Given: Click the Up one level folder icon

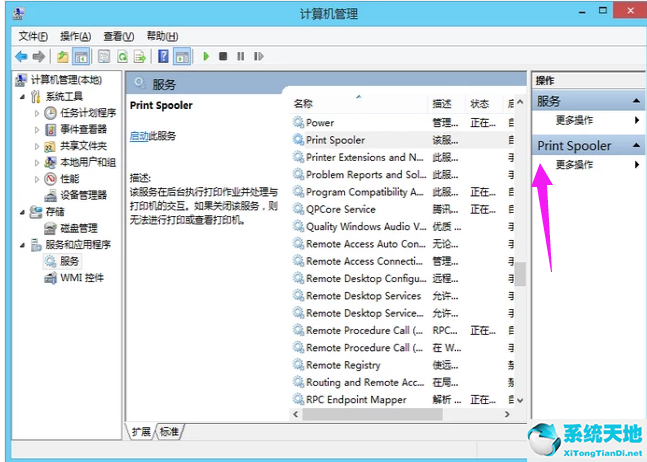Looking at the screenshot, I should pos(63,57).
